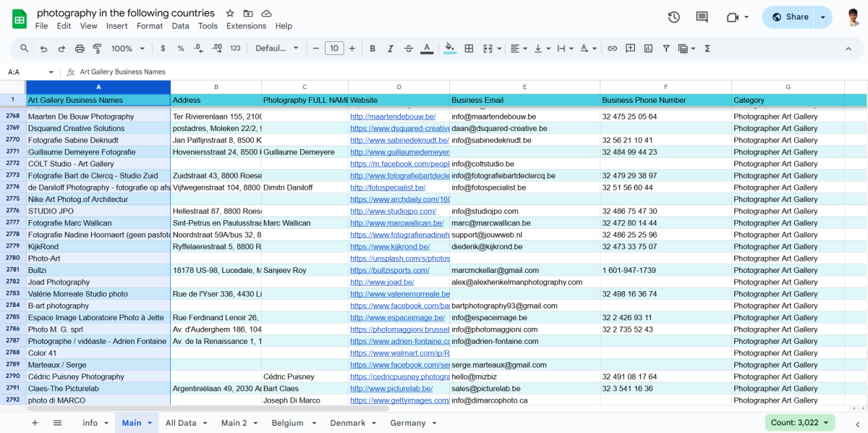Toggle italic formatting

(391, 49)
